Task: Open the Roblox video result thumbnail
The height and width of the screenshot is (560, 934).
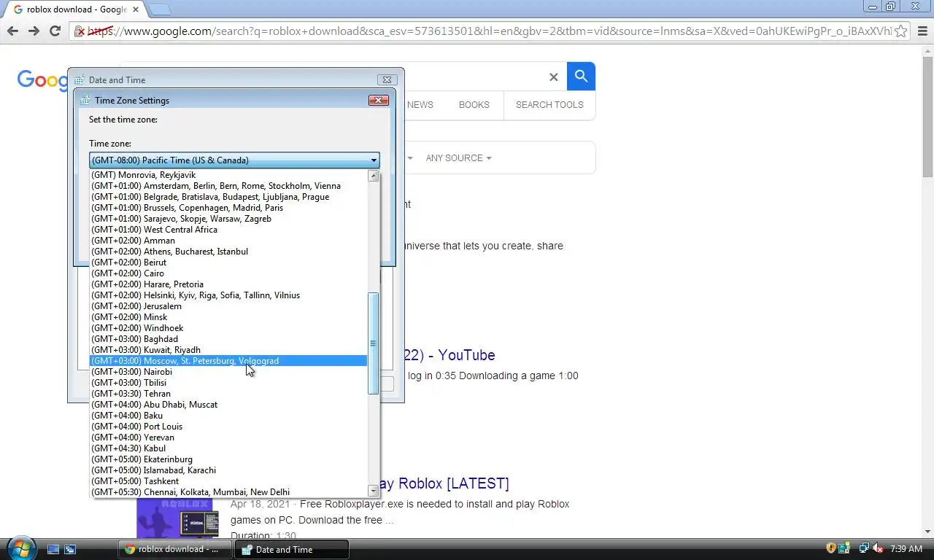Action: tap(179, 518)
